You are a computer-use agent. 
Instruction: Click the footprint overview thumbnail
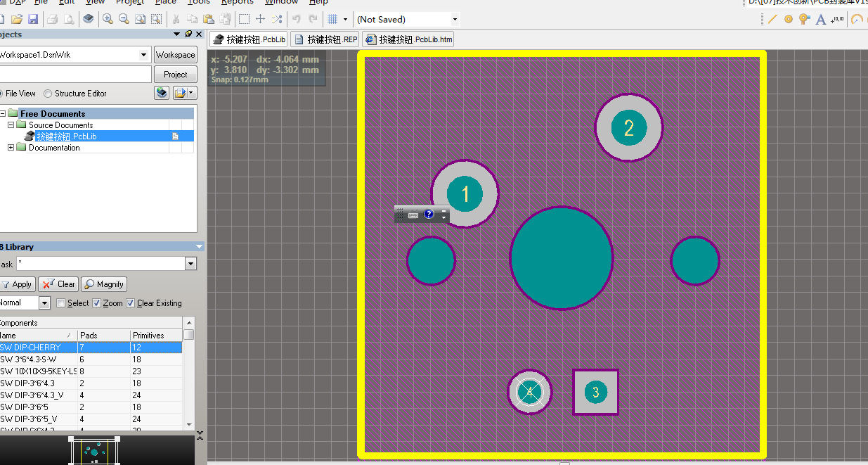[93, 451]
